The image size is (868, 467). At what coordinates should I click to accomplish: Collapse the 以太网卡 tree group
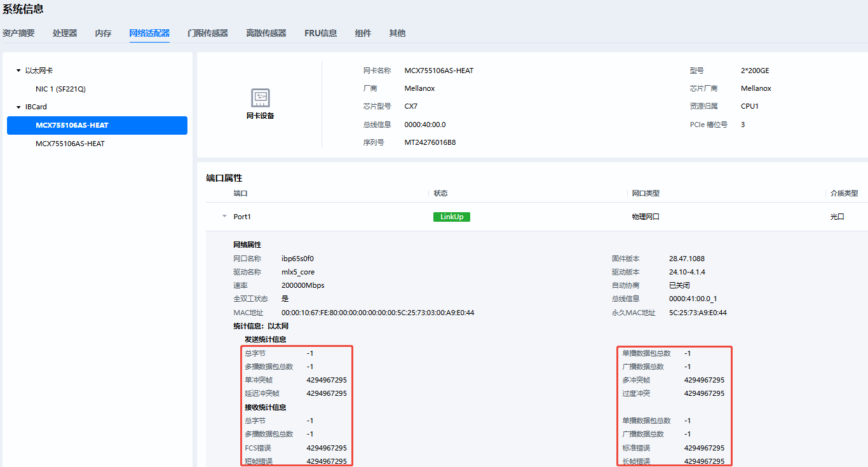point(19,71)
